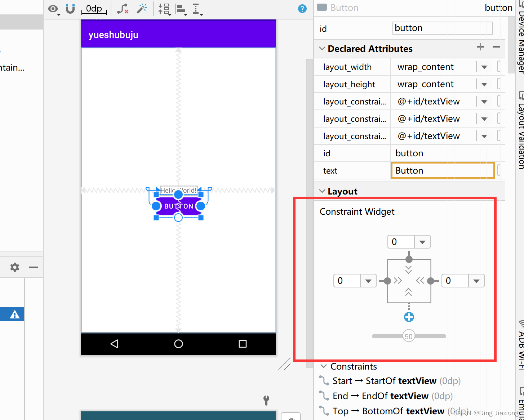524x420 pixels.
Task: Click the horizontal bias slider at 50
Action: click(x=409, y=336)
